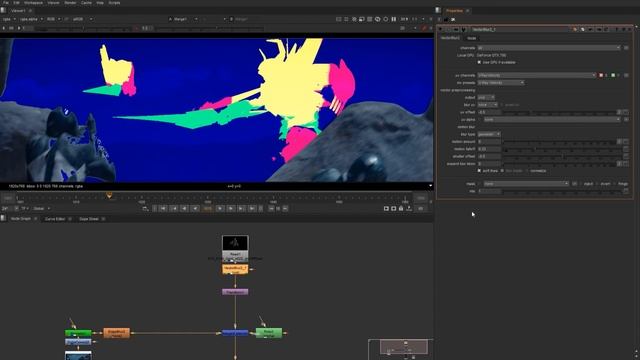Click the expand box bbox value field
Screen dimensions: 640x360
click(x=489, y=163)
